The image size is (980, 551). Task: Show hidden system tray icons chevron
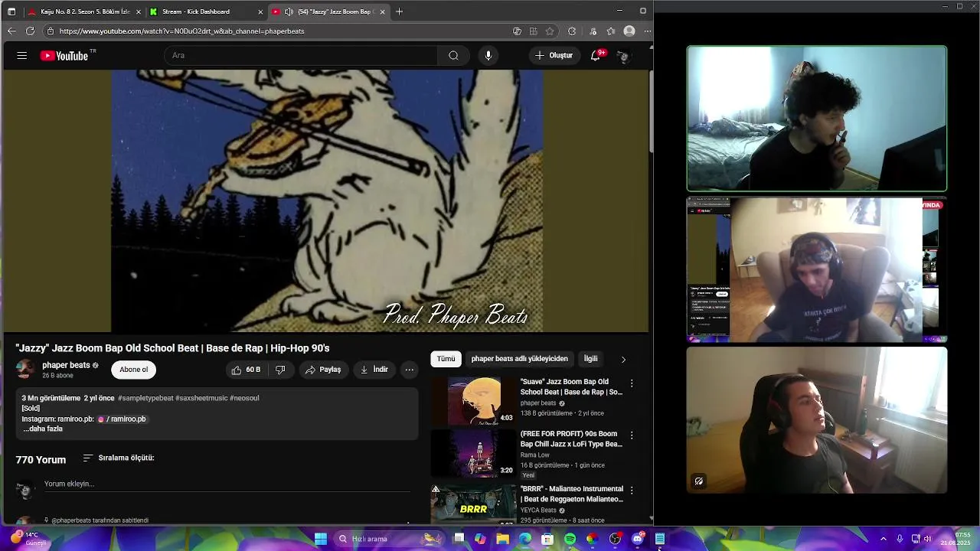pos(884,539)
